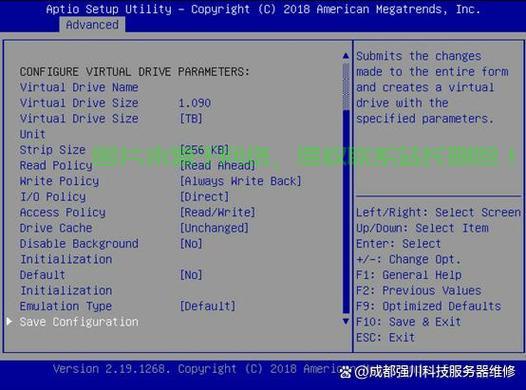Screen dimensions: 526x390
Task: Click scrollbar up arrow
Action: pos(346,56)
